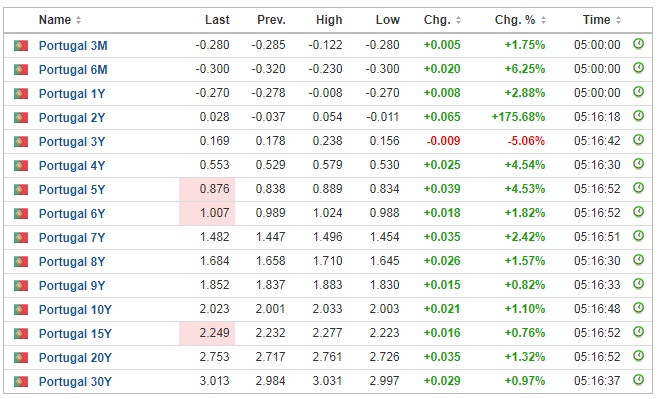Click the flag icon beside Portugal 3M
Screen dimensions: 663x399
click(x=21, y=45)
